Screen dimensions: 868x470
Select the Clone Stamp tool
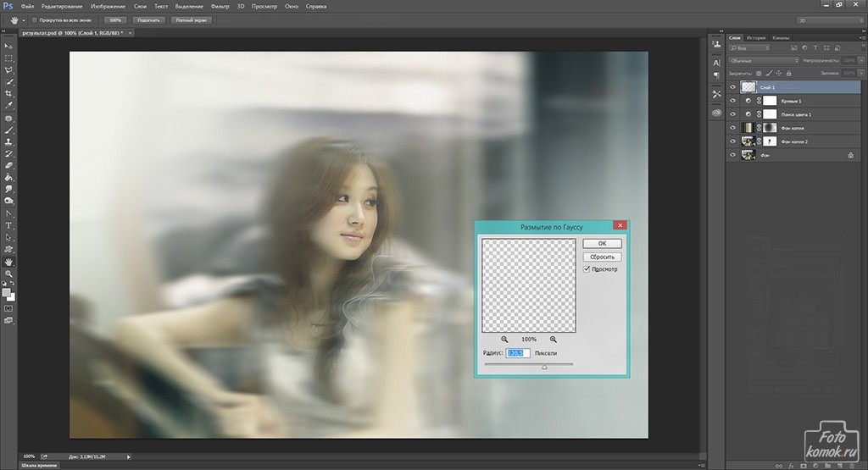pyautogui.click(x=8, y=142)
